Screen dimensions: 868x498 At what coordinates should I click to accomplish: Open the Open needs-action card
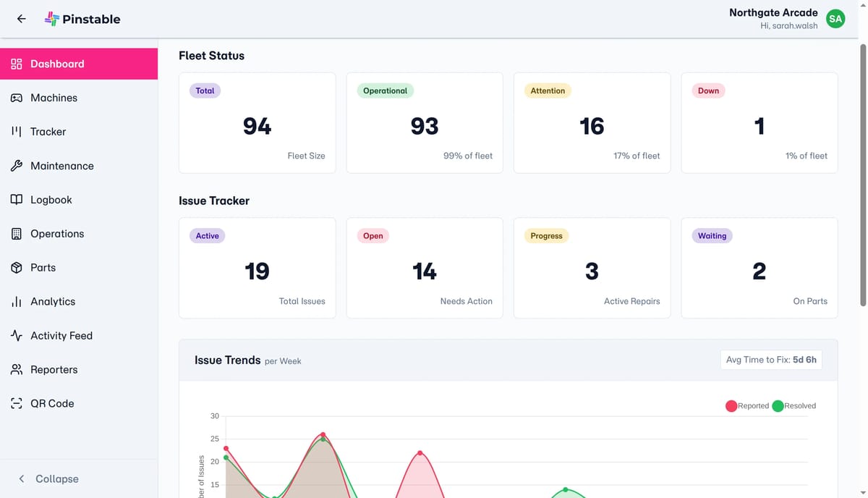coord(425,268)
